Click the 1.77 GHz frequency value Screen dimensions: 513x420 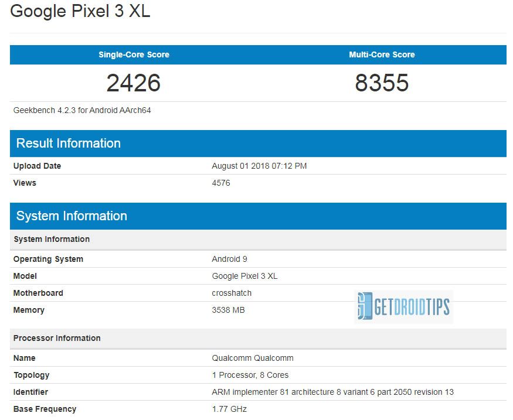[x=229, y=409]
